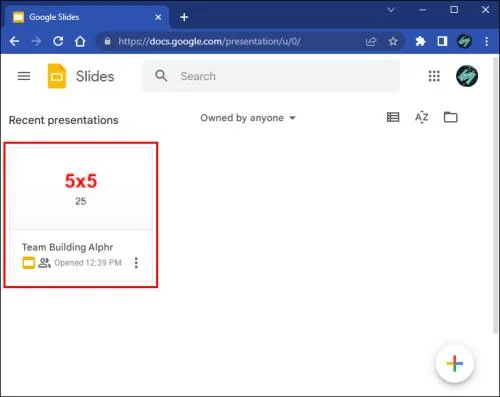500x397 pixels.
Task: Click the Slides product name text
Action: 95,76
